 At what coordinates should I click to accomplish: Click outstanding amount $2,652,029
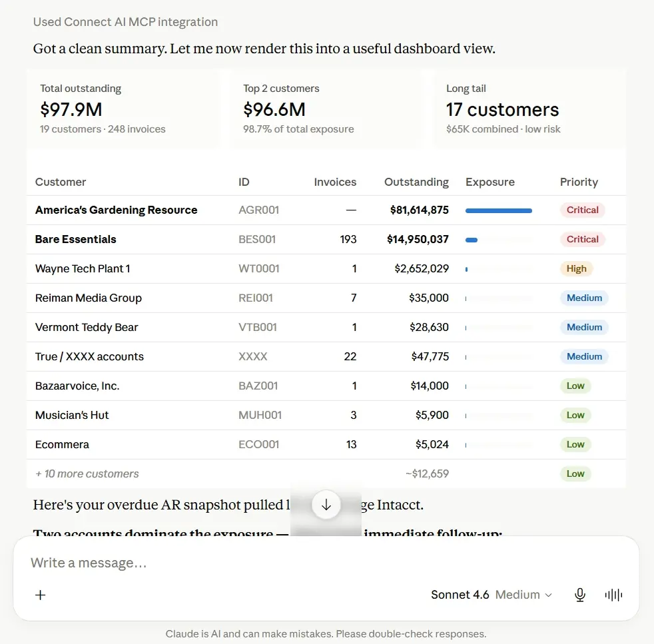point(422,268)
